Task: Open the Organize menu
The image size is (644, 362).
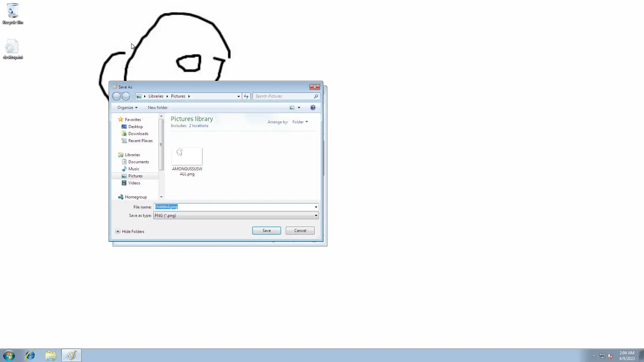Action: pos(127,108)
